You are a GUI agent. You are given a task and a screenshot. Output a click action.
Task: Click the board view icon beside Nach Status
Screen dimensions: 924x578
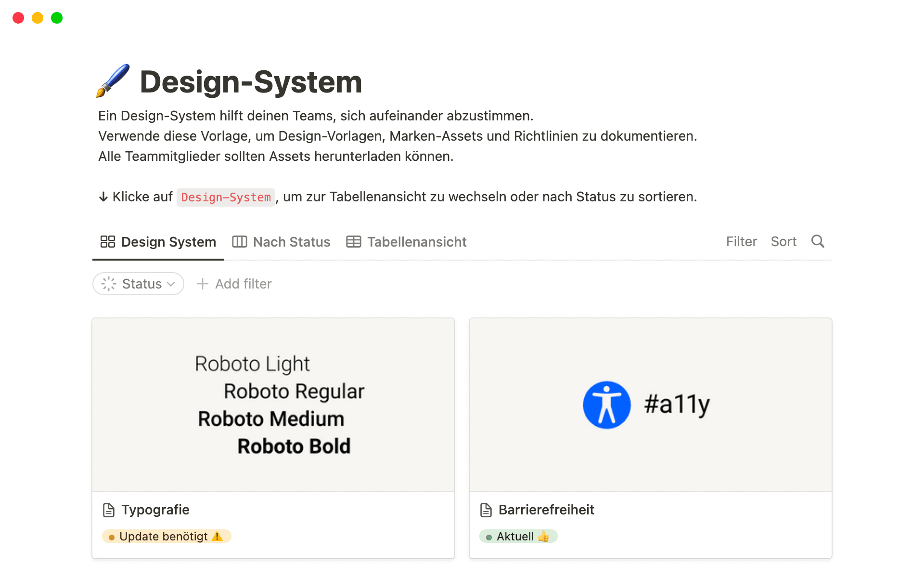click(240, 242)
